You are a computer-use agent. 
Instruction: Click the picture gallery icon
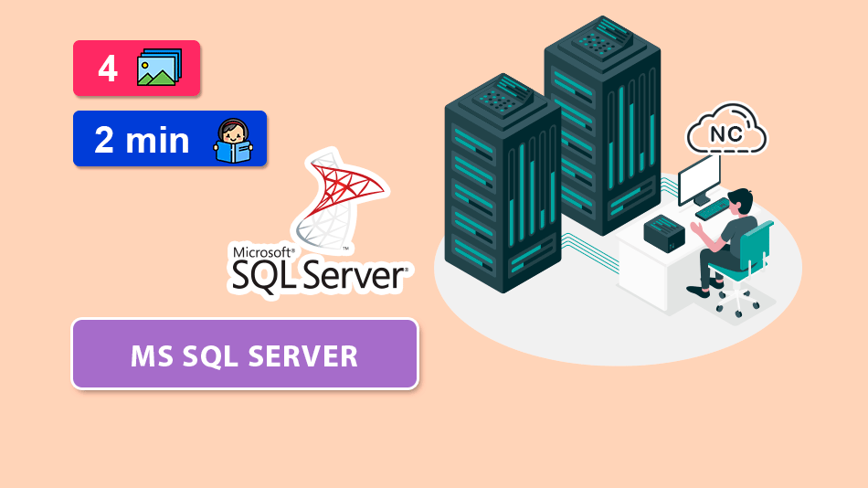pyautogui.click(x=159, y=68)
